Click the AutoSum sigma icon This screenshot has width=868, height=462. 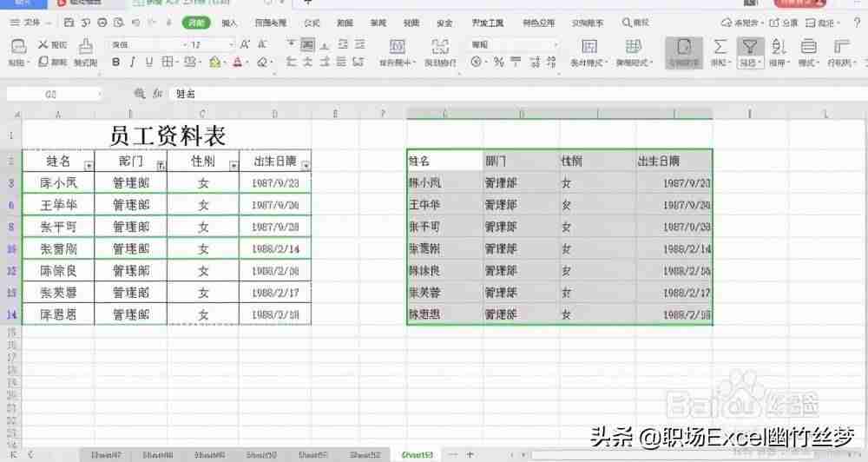click(x=720, y=47)
